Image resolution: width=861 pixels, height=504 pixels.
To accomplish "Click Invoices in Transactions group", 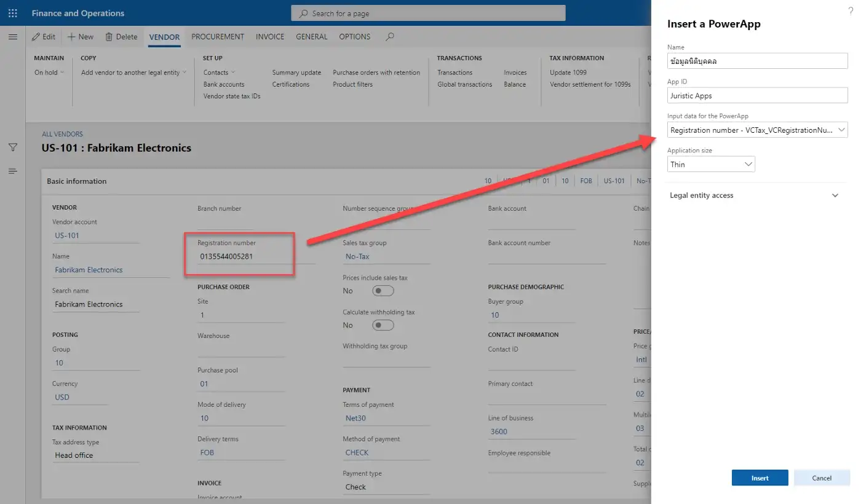I will [x=515, y=73].
